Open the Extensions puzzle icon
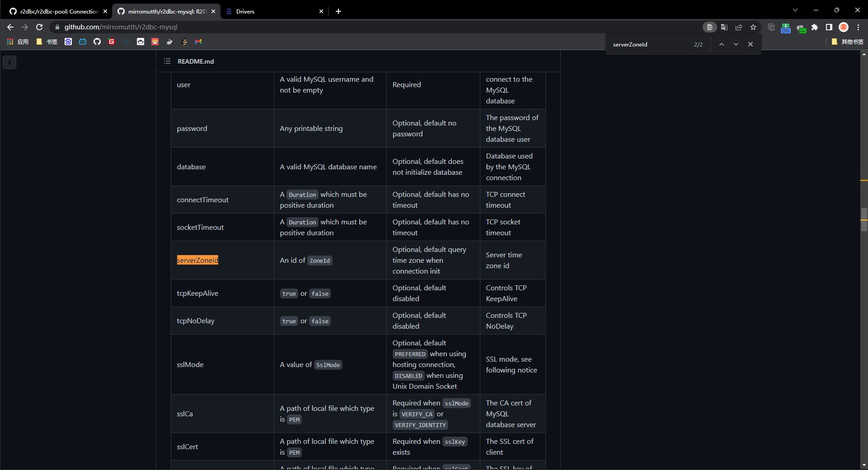 point(815,27)
